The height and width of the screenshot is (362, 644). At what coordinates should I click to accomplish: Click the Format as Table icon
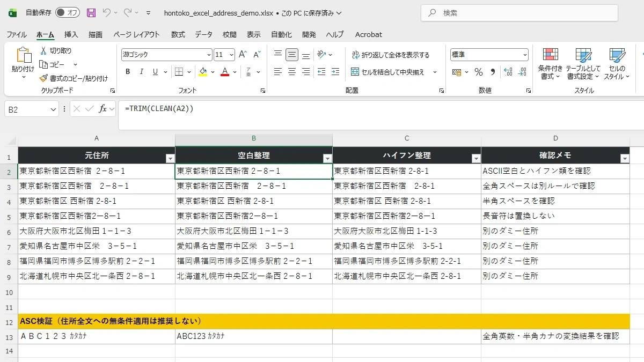(583, 56)
